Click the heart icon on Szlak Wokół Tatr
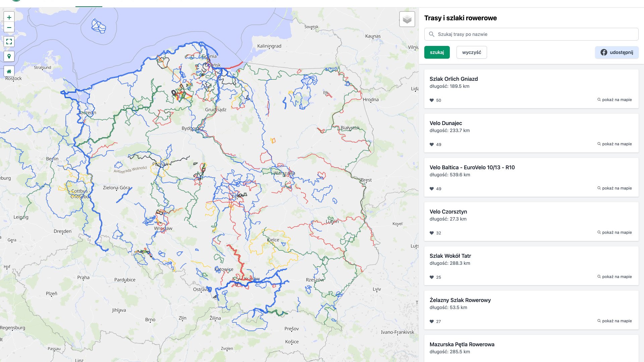644x362 pixels. [x=432, y=277]
